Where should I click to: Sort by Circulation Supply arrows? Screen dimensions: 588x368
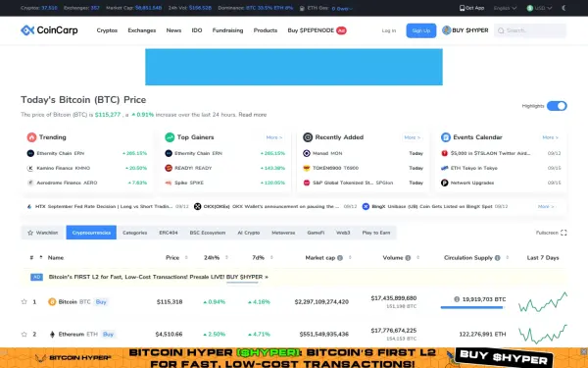click(x=507, y=257)
